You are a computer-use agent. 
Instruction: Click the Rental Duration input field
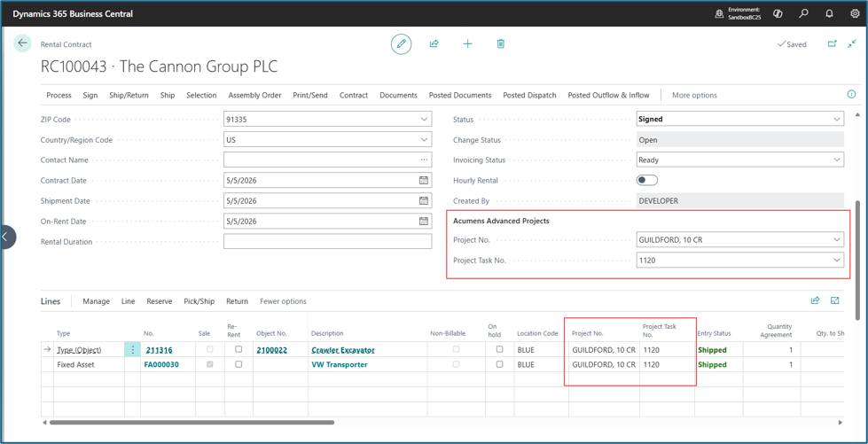click(x=328, y=241)
